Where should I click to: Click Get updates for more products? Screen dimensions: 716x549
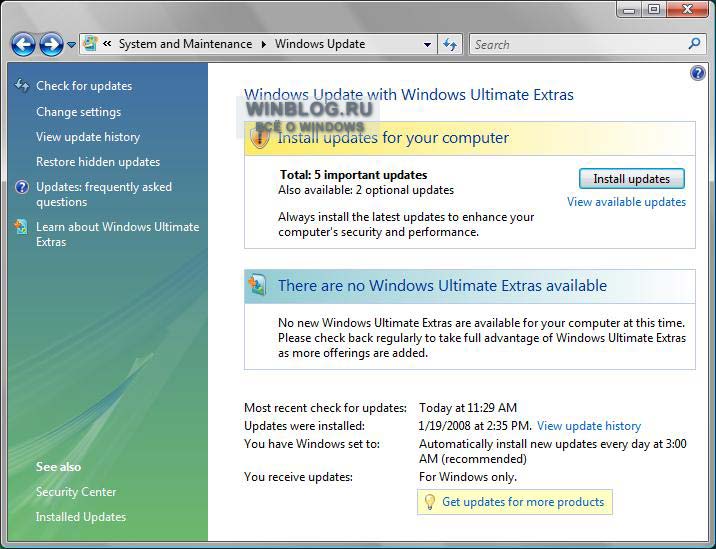pyautogui.click(x=523, y=502)
